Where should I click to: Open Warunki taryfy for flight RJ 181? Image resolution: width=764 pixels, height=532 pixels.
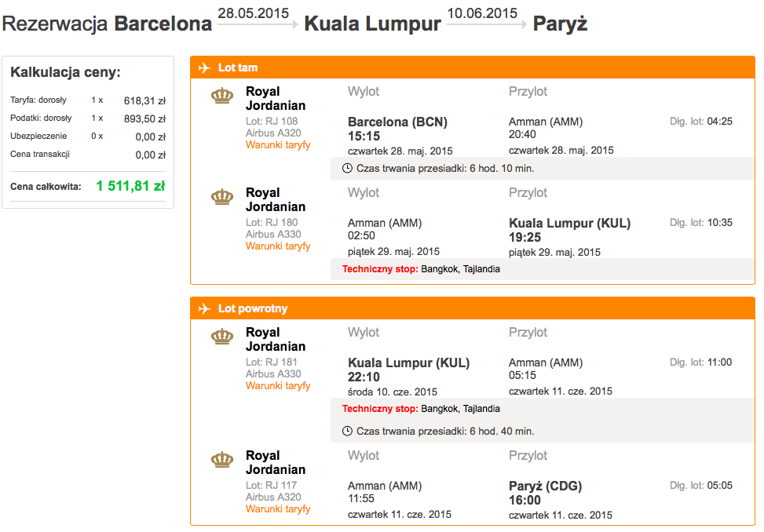tap(278, 386)
